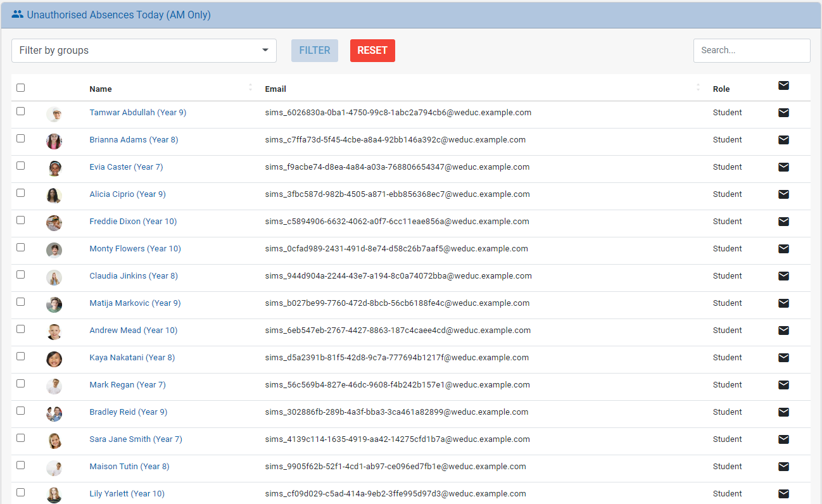The image size is (822, 504).
Task: Tick the select-all checkbox in table header
Action: (21, 88)
